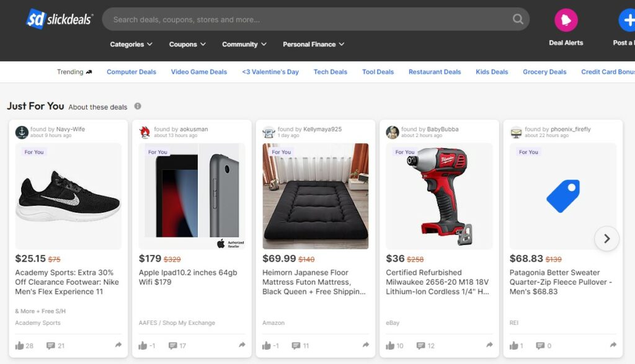This screenshot has width=635, height=364.
Task: Share the Milwaukee refurbished driver deal
Action: [x=490, y=345]
